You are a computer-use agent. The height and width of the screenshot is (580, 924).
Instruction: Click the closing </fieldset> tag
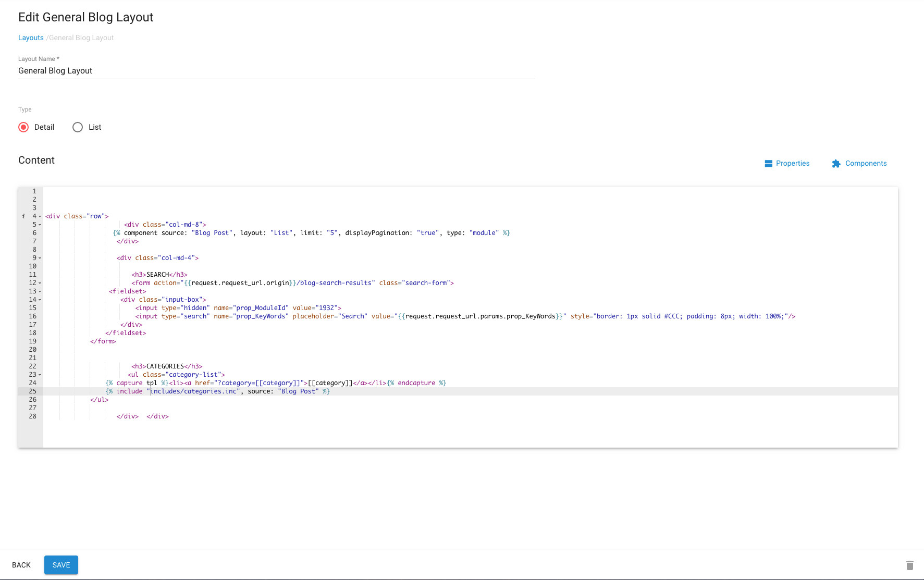click(x=126, y=333)
